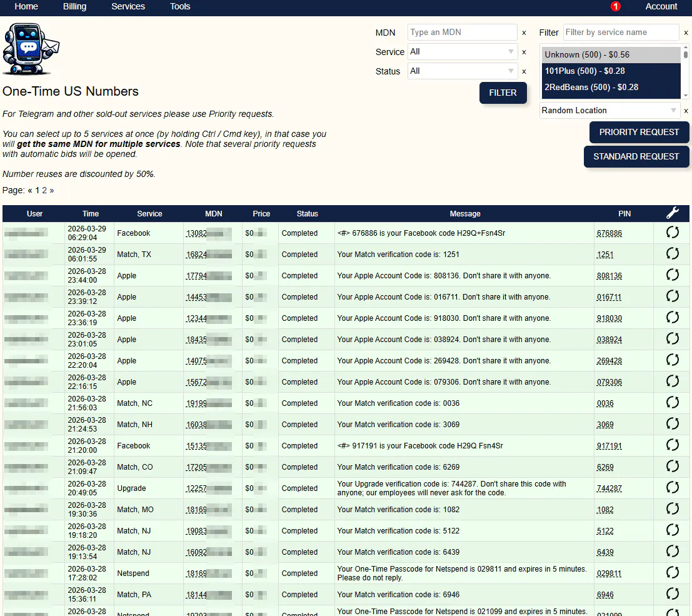Click PIN 029811 link
Image resolution: width=692 pixels, height=616 pixels.
pyautogui.click(x=609, y=573)
